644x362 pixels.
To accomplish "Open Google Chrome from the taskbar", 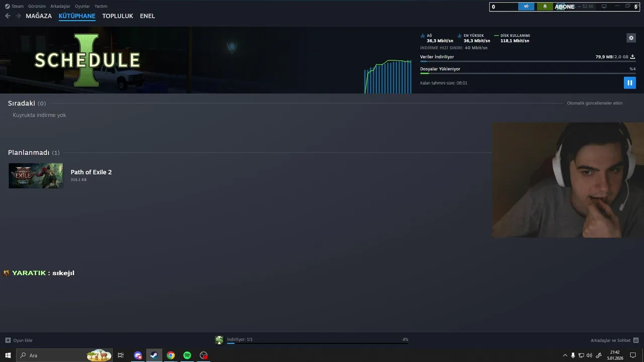I will (171, 355).
